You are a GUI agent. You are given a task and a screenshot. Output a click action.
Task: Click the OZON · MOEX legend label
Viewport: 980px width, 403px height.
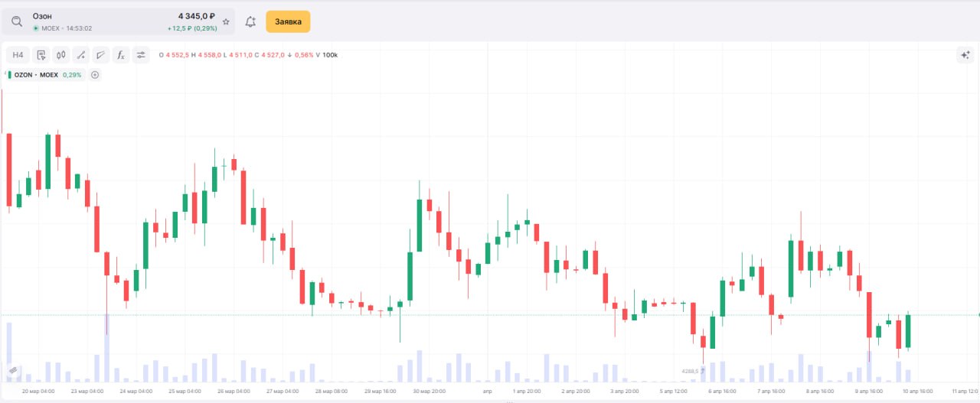click(36, 75)
